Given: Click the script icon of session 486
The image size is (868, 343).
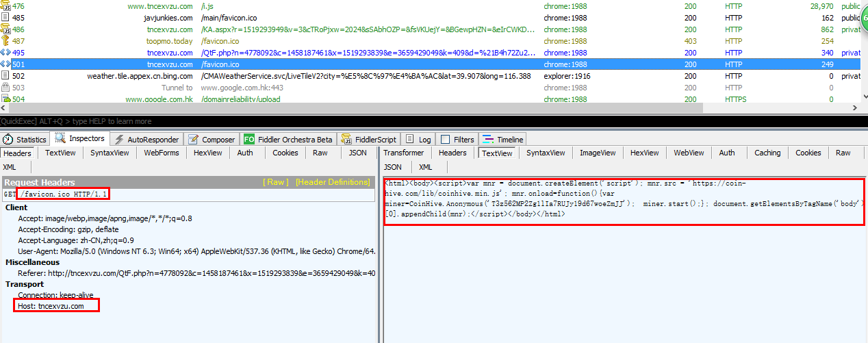Looking at the screenshot, I should [x=5, y=29].
